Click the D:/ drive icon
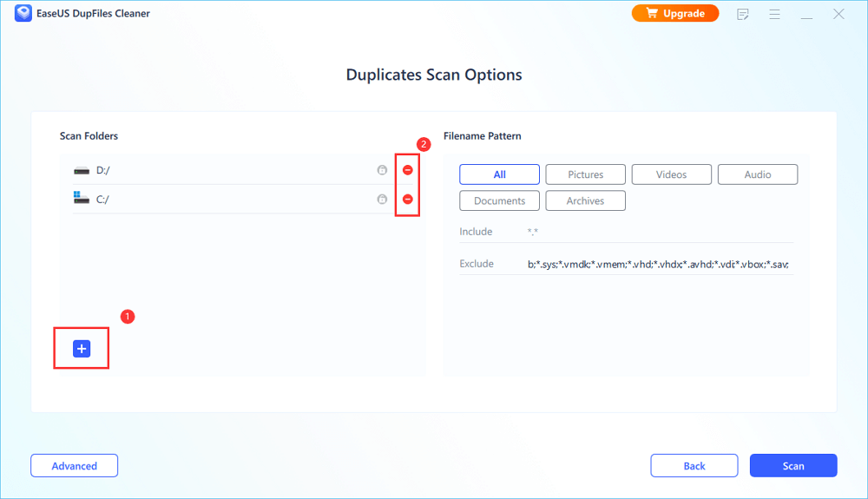 pos(82,170)
